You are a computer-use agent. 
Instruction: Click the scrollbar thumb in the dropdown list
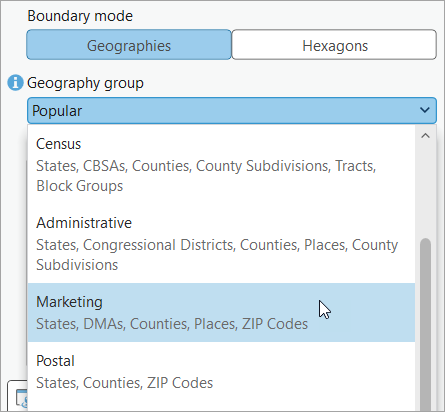click(x=425, y=323)
